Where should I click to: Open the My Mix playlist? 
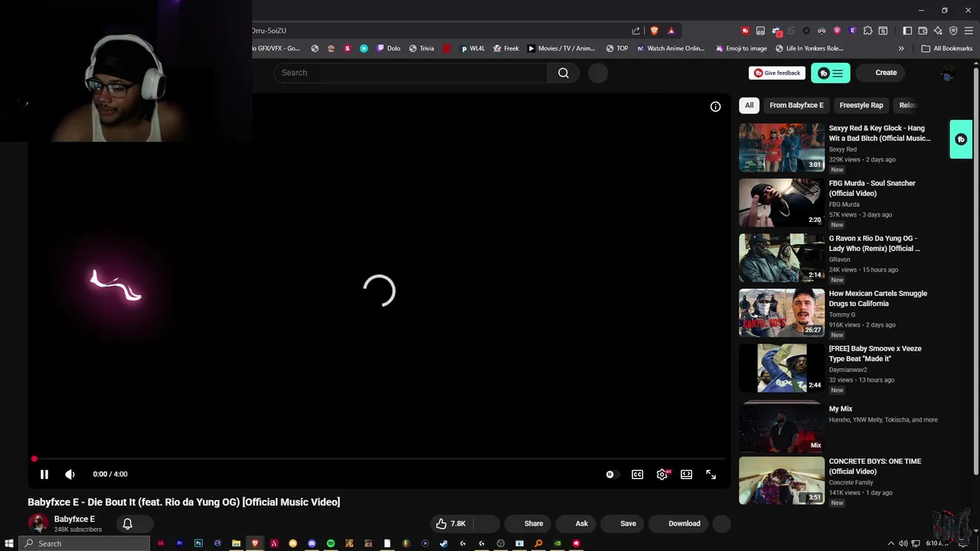click(x=782, y=427)
